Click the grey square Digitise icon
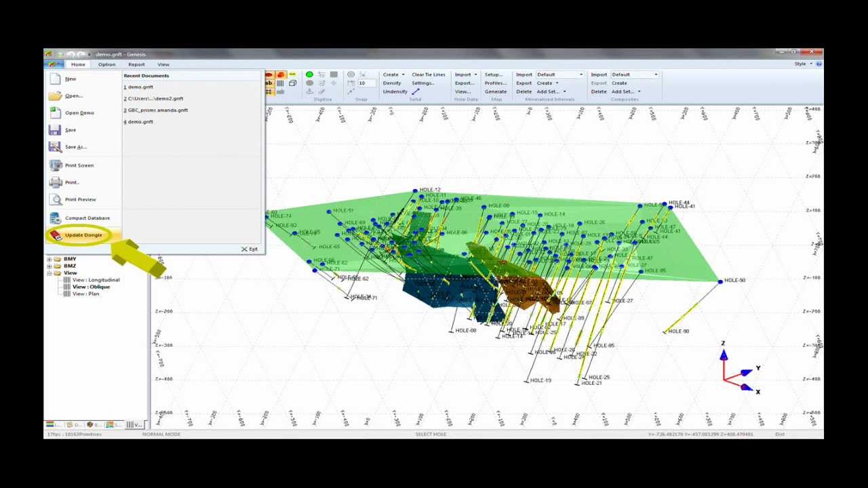This screenshot has width=868, height=488. pos(334,75)
